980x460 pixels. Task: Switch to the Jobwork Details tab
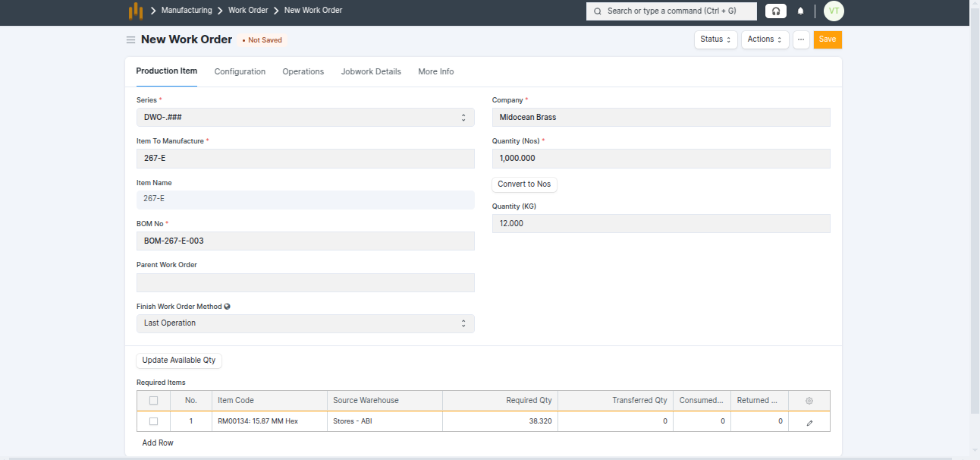coord(371,71)
